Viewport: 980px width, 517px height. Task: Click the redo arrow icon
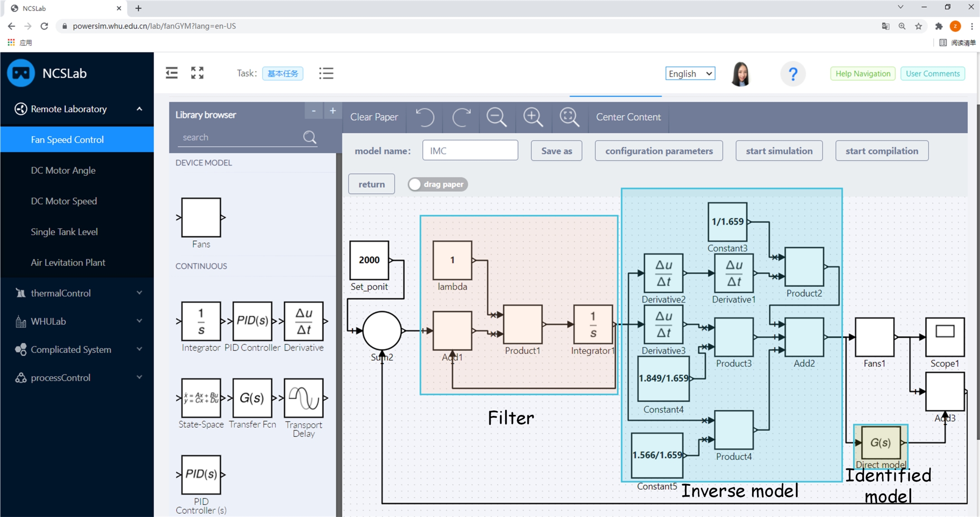tap(461, 117)
